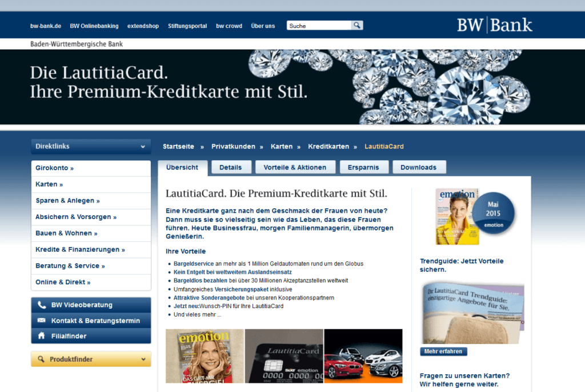Click the Ihre Vorteile heading
The width and height of the screenshot is (585, 392).
pos(186,252)
